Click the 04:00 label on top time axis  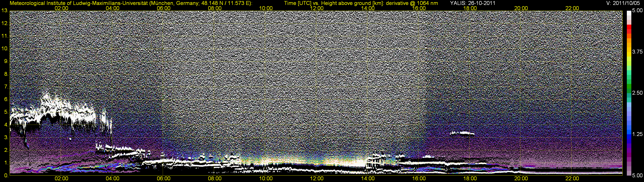(x=112, y=8)
